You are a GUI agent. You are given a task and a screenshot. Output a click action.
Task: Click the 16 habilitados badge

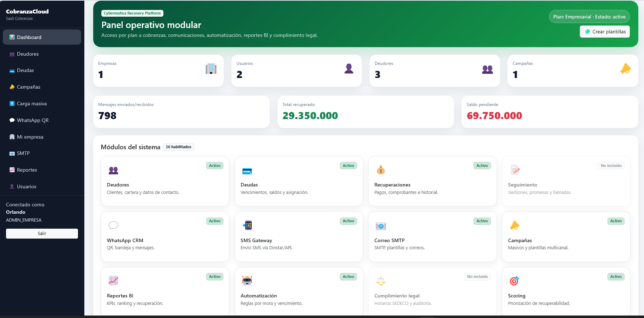click(x=179, y=147)
